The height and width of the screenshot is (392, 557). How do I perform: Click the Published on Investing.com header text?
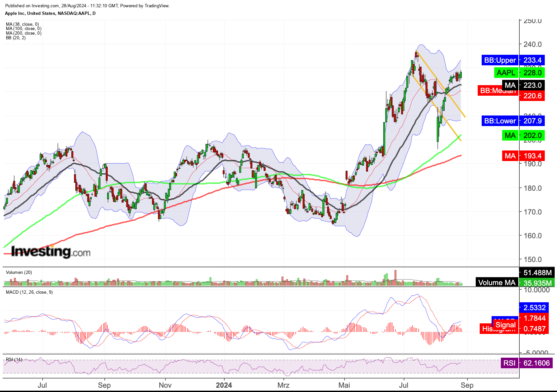coord(87,6)
